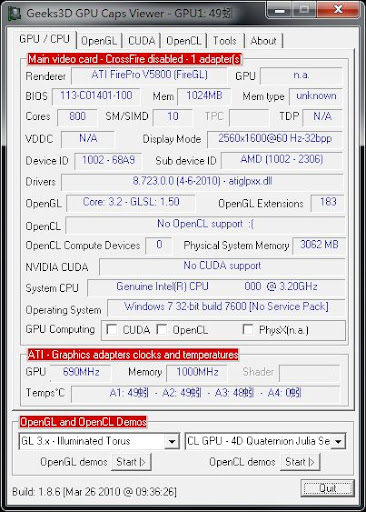Minimize the GPU Caps Viewer window
Viewport: 366px width, 512px height.
click(279, 11)
